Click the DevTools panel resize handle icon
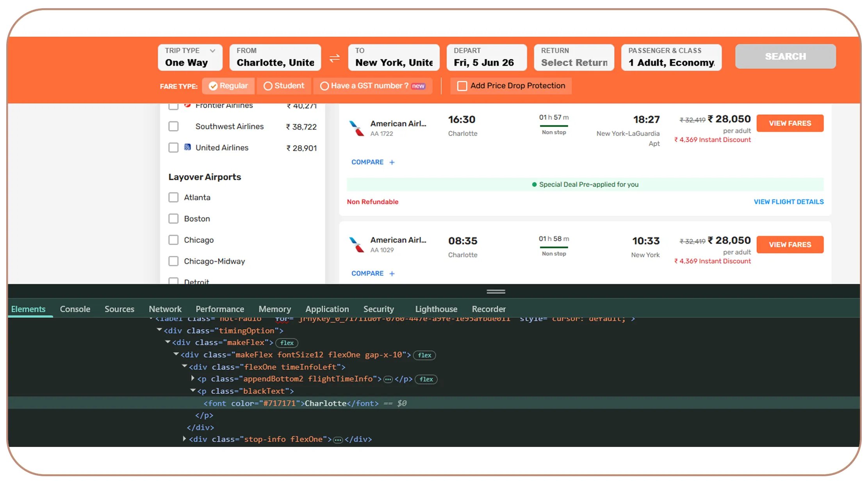Image resolution: width=868 pixels, height=484 pixels. click(x=496, y=292)
